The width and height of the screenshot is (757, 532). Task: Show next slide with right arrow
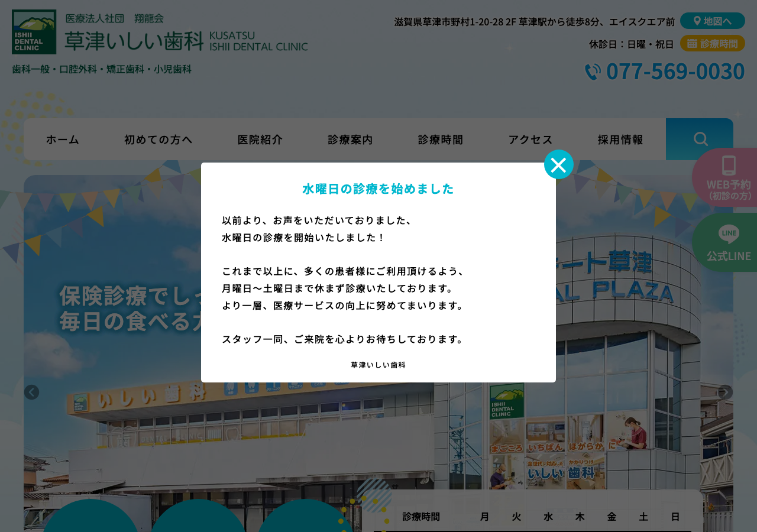pos(725,392)
